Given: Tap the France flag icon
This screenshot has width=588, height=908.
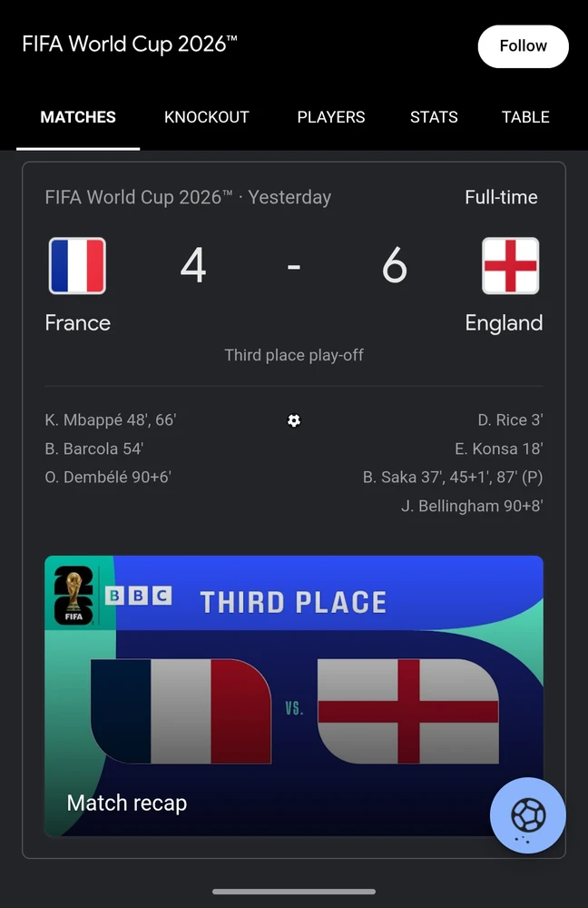Looking at the screenshot, I should [77, 266].
